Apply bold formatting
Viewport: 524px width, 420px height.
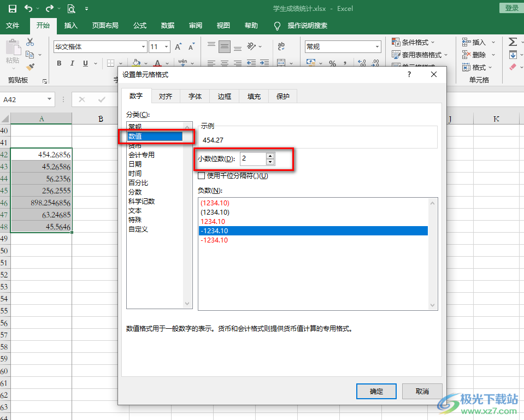point(59,63)
